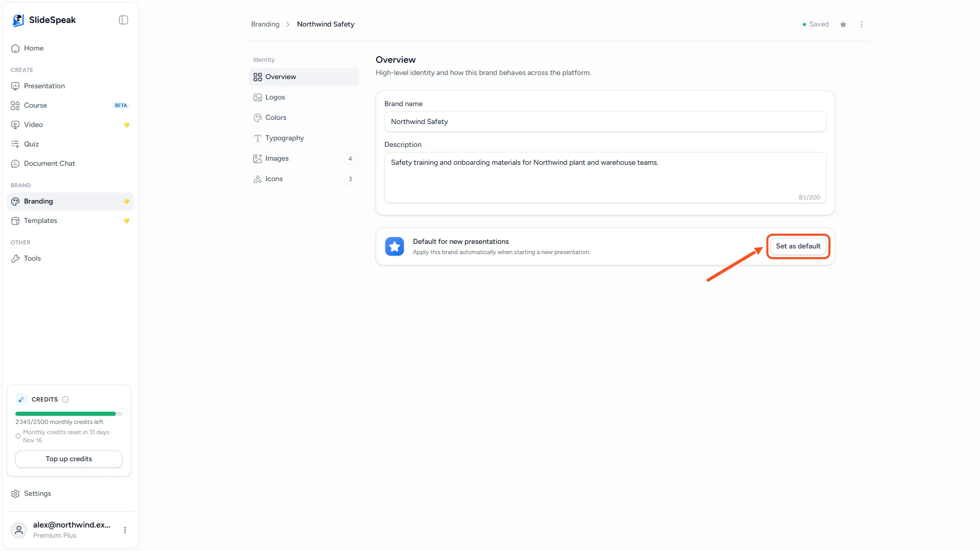Viewport: 980px width, 551px height.
Task: Click the user avatar icon
Action: coord(19,530)
